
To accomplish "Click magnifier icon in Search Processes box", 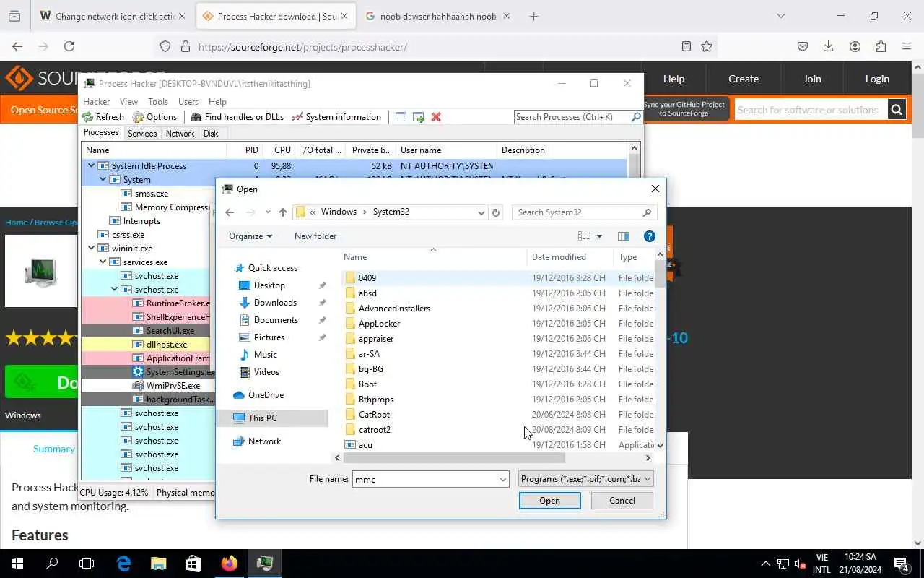I will click(x=636, y=117).
